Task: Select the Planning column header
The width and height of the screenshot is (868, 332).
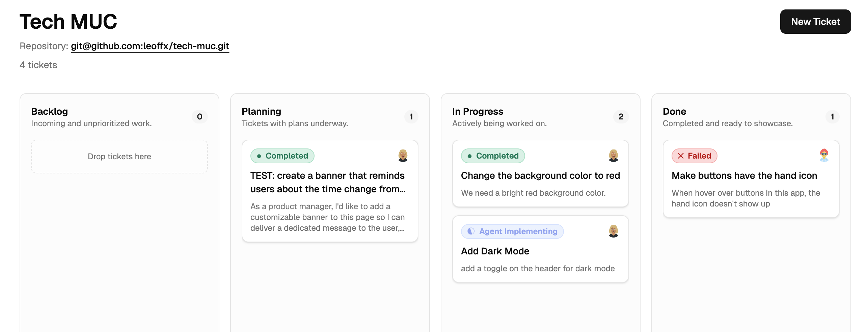Action: [x=261, y=111]
